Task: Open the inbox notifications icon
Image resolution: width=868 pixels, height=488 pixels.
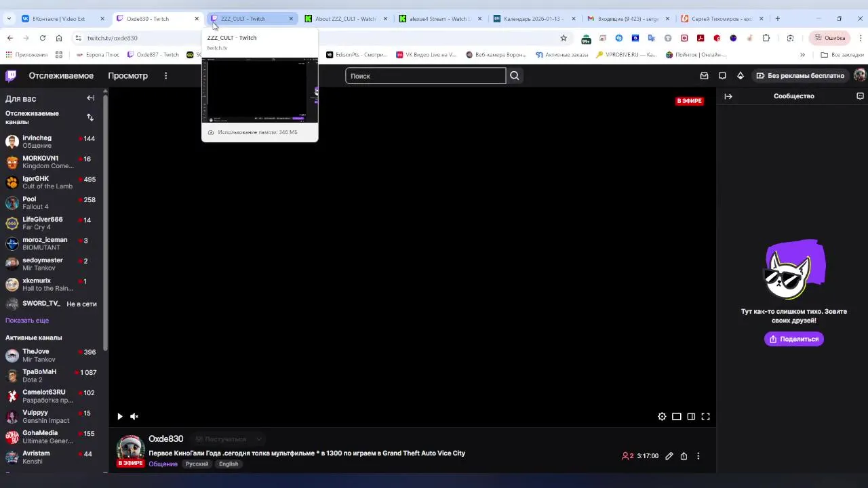Action: tap(704, 76)
